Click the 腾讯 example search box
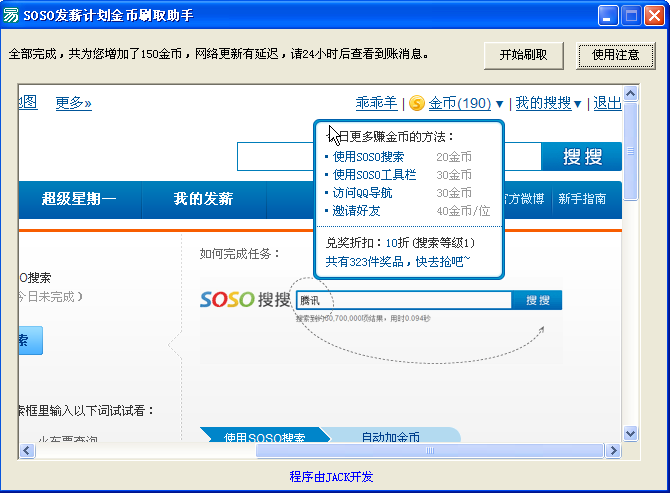Viewport: 670px width, 493px height. click(x=403, y=300)
